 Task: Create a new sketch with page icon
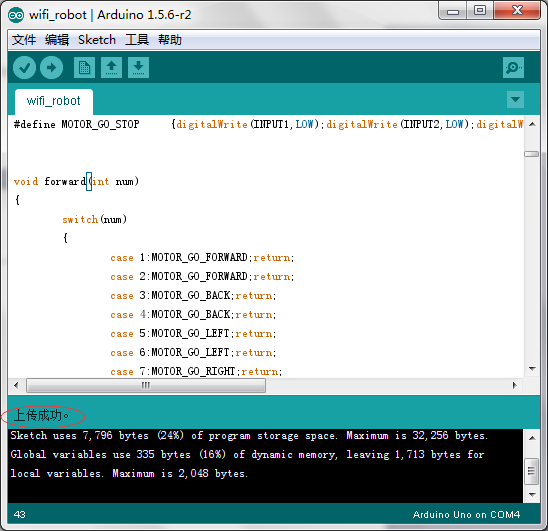84,67
